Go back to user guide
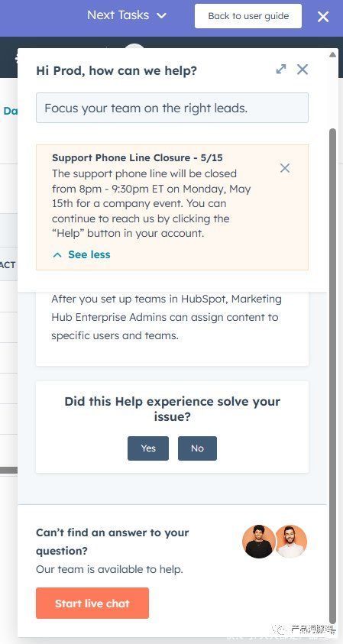This screenshot has height=644, width=343. point(248,16)
